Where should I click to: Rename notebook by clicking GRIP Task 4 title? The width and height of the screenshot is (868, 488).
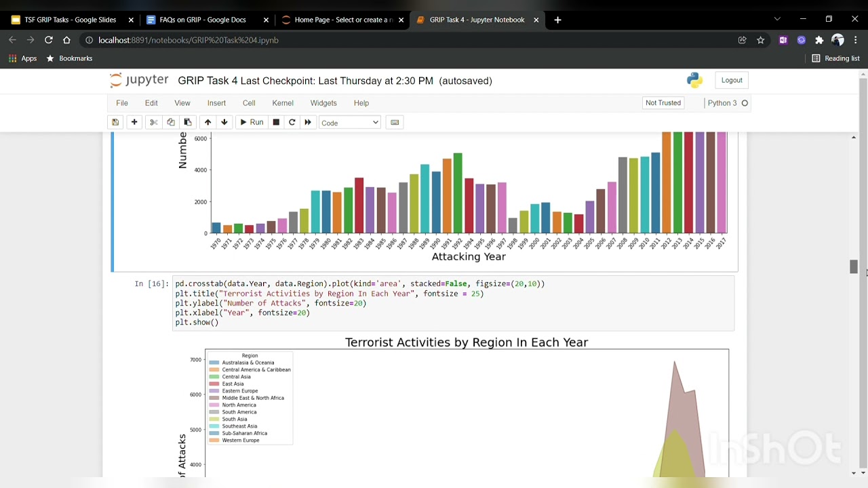(208, 81)
